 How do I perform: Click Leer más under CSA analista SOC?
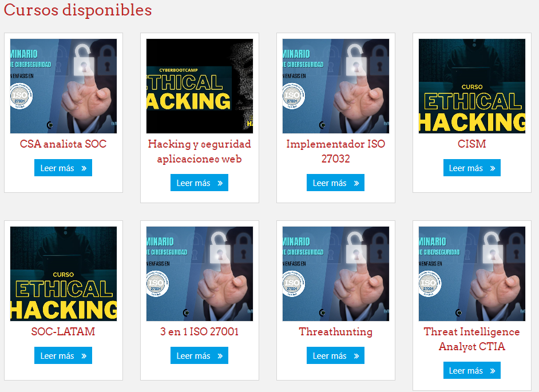pos(64,168)
